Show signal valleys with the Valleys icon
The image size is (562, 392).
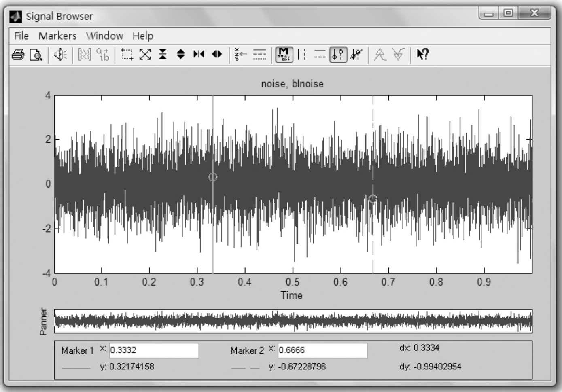[x=399, y=54]
